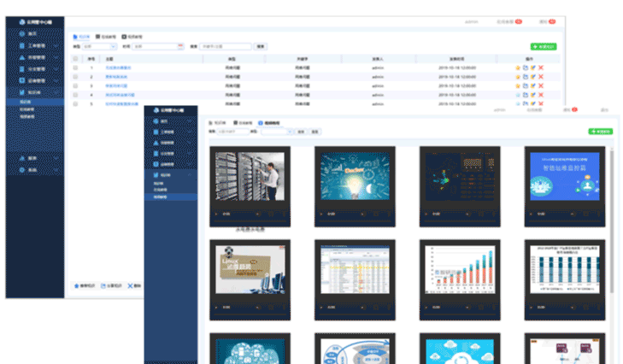
Task: Play the server room video
Action: pyautogui.click(x=216, y=214)
